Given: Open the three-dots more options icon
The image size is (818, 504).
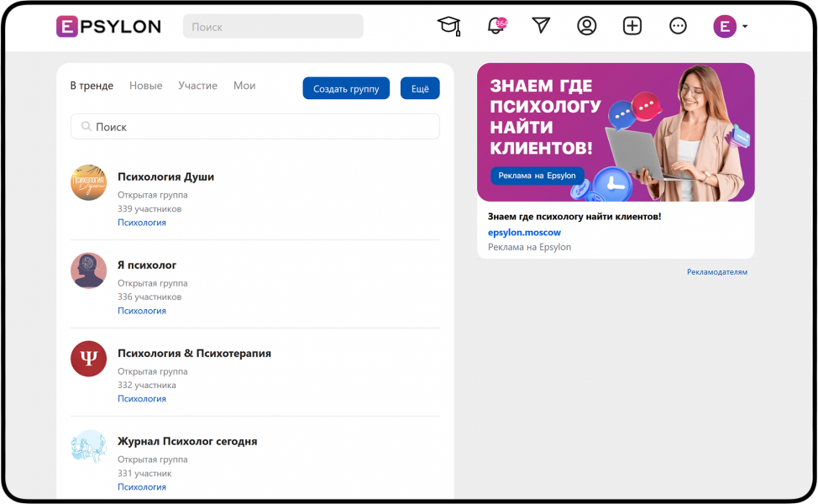Looking at the screenshot, I should point(678,25).
